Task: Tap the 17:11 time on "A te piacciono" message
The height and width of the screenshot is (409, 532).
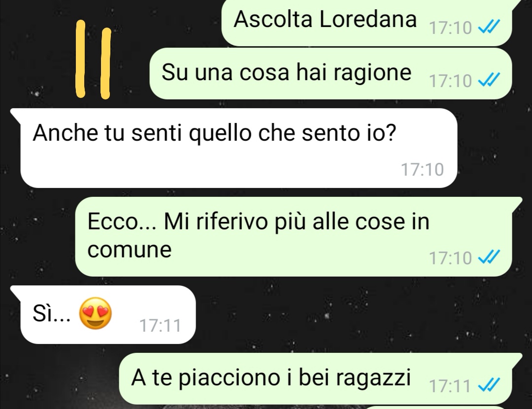Action: [x=450, y=386]
